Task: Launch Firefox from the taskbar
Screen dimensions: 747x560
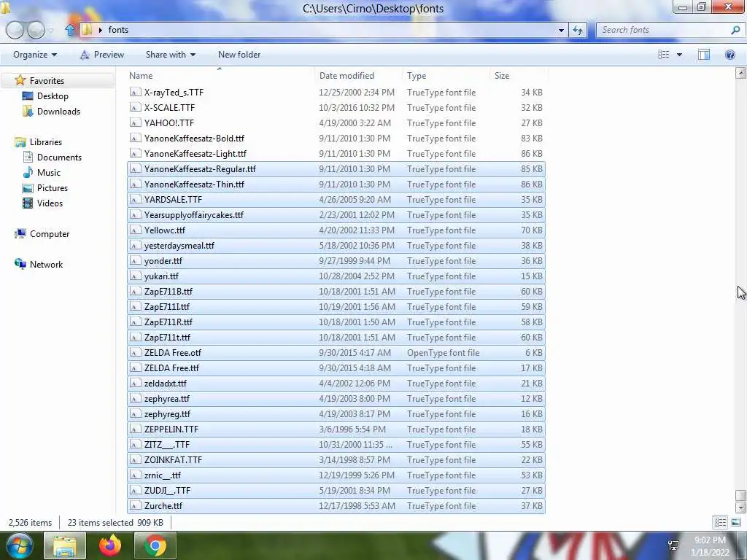Action: click(x=110, y=545)
